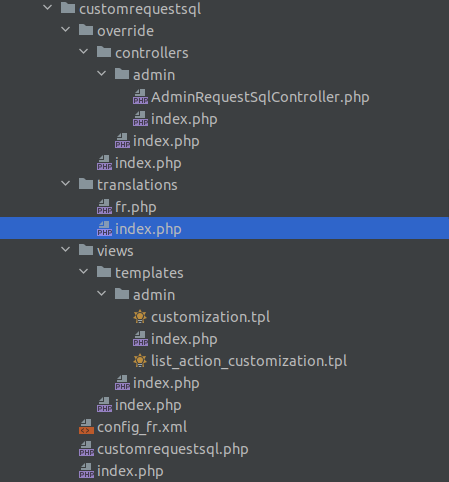Image resolution: width=449 pixels, height=482 pixels.
Task: Click the folder icon of admin under controllers
Action: click(122, 74)
